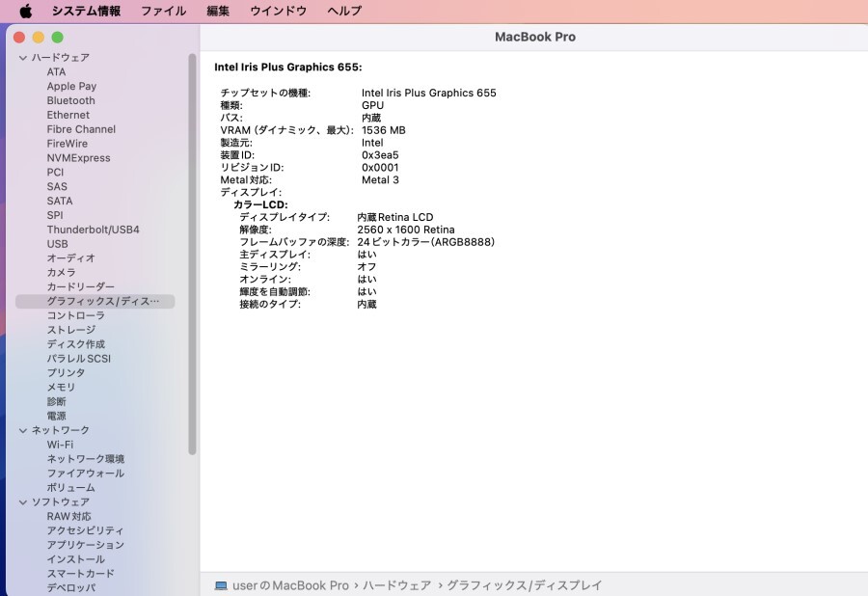Select Thunderbolt/USB4 in the sidebar
The image size is (868, 596).
(93, 229)
